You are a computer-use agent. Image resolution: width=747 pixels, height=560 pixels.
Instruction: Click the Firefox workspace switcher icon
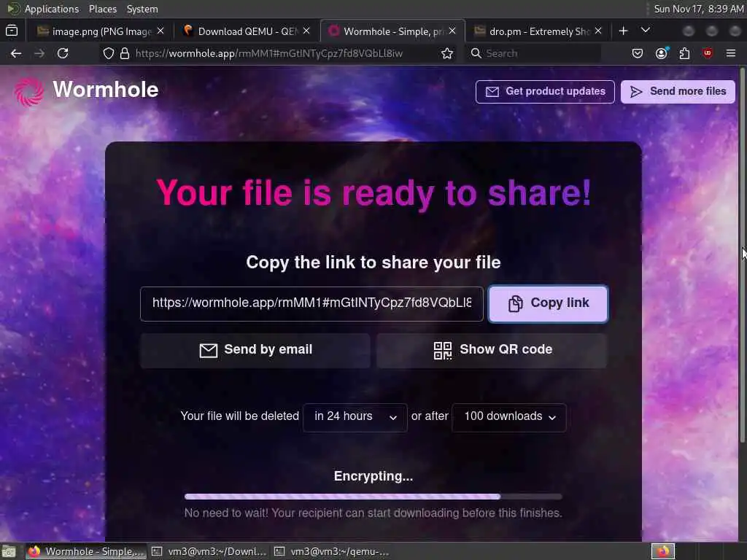[x=663, y=551]
